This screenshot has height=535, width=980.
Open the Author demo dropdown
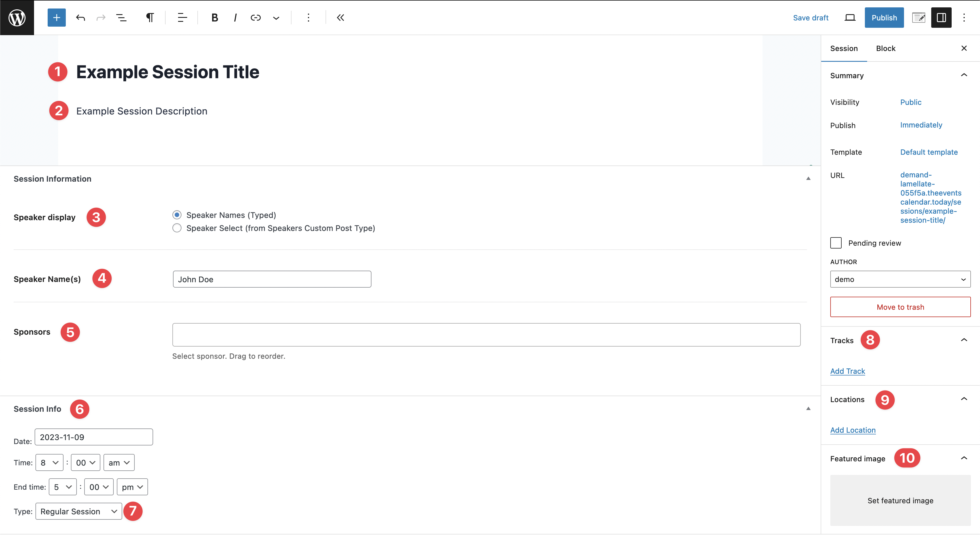coord(900,279)
